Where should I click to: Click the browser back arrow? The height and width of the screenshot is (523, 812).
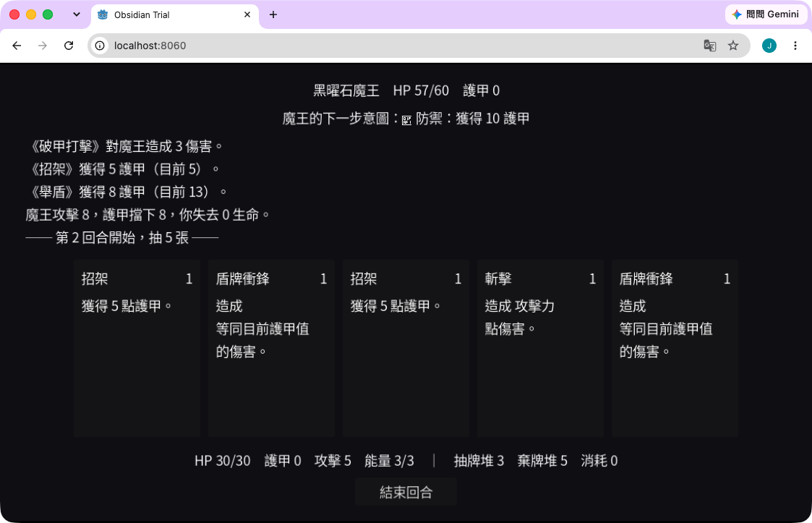point(17,46)
